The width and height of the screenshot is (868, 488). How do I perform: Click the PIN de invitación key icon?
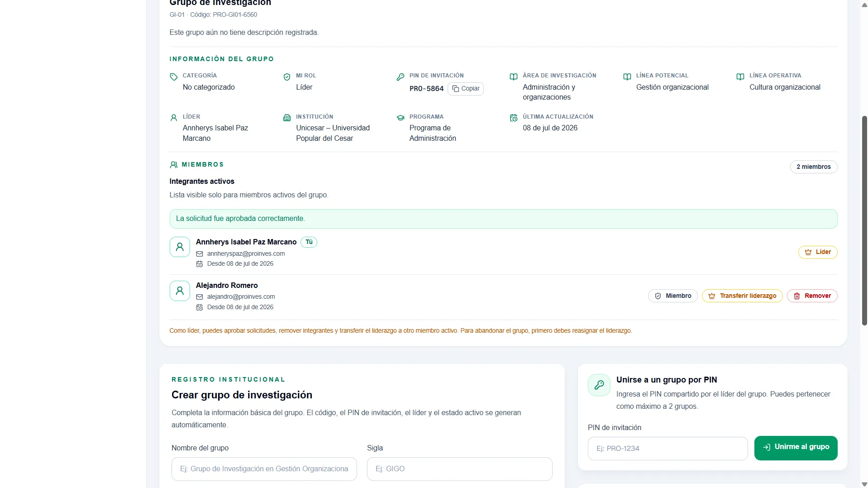pos(401,77)
